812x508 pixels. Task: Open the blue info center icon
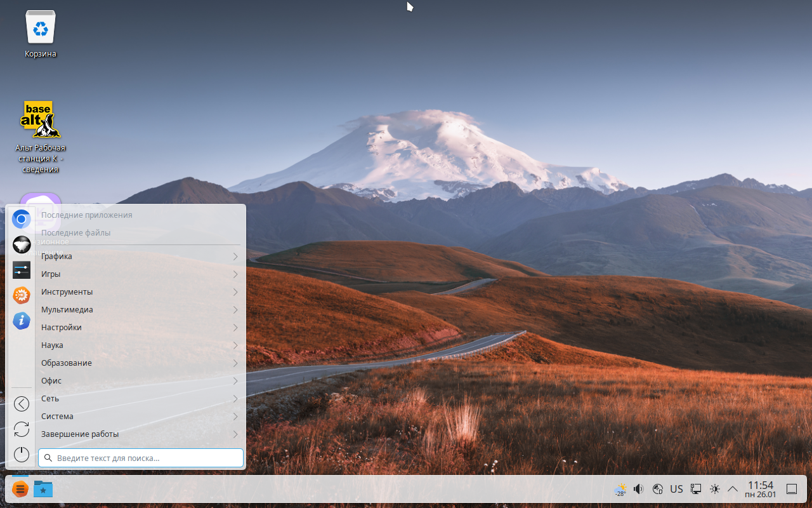[x=22, y=321]
